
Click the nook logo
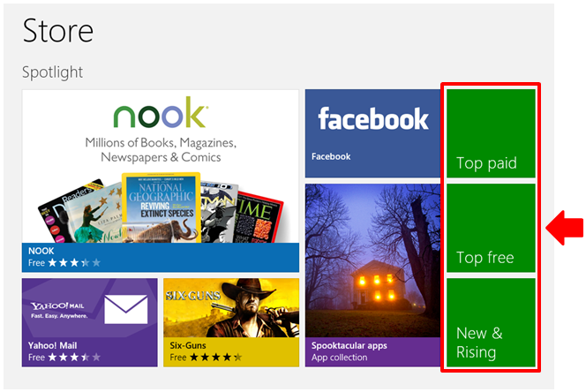[x=161, y=113]
